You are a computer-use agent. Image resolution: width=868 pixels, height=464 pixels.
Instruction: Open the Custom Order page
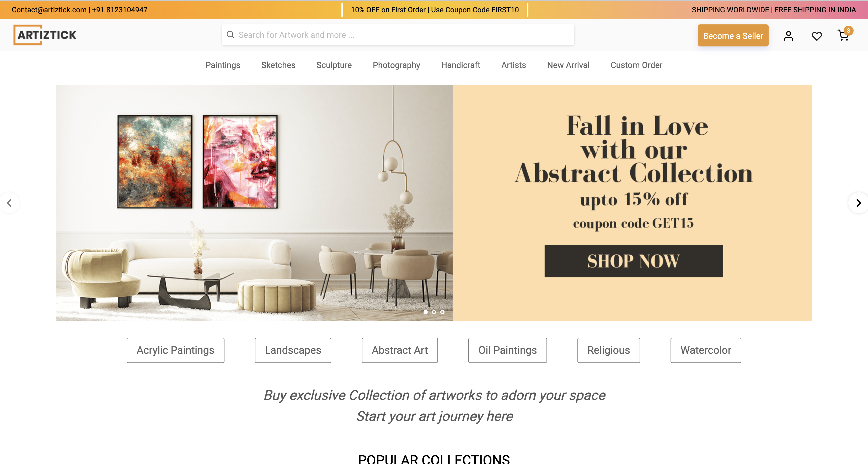(636, 65)
